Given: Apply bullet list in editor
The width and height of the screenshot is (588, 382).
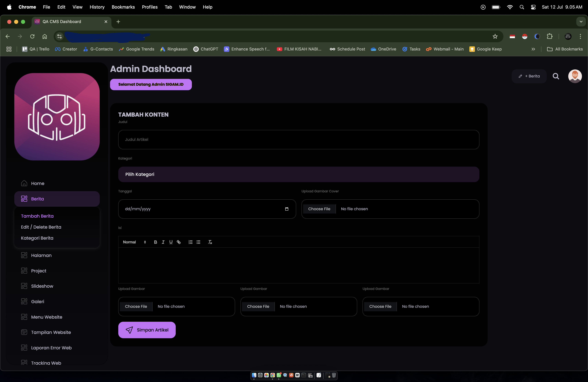Looking at the screenshot, I should click(x=198, y=242).
